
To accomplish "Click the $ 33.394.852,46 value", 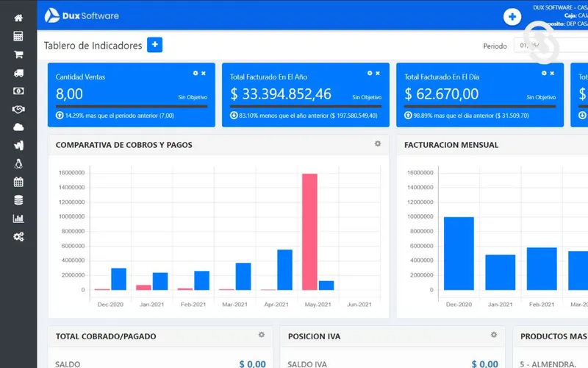I will point(281,94).
